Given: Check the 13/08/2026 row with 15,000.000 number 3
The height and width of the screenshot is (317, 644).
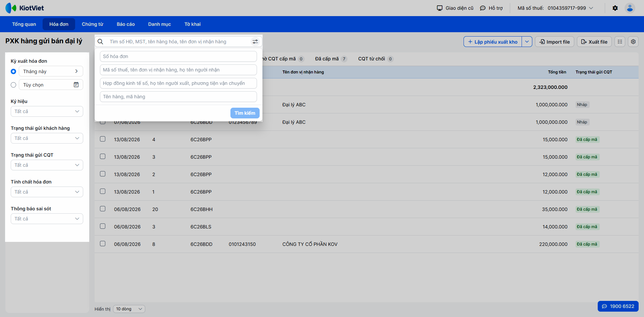Looking at the screenshot, I should 103,156.
